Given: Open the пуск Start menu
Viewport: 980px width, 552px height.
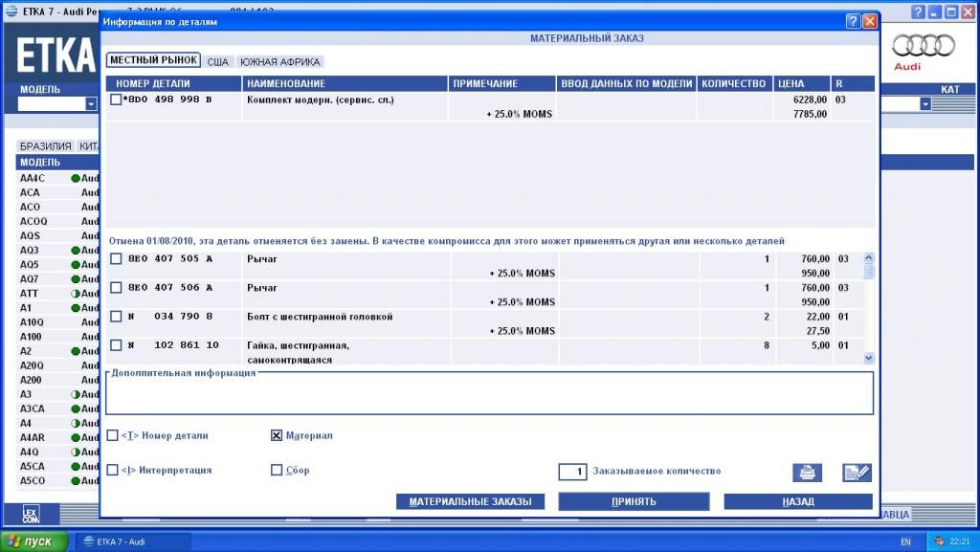Looking at the screenshot, I should pos(33,541).
